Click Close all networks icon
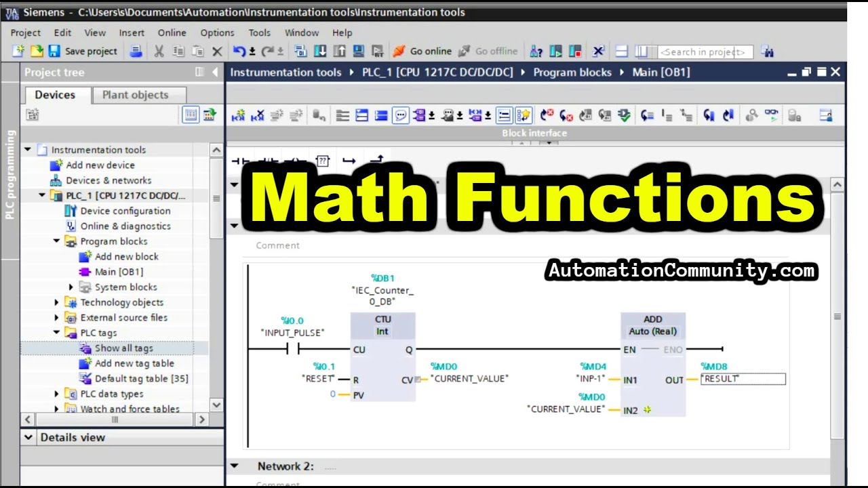The width and height of the screenshot is (868, 488). (381, 115)
